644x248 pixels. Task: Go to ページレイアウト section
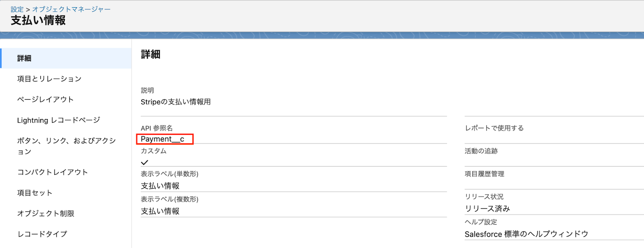pyautogui.click(x=45, y=99)
